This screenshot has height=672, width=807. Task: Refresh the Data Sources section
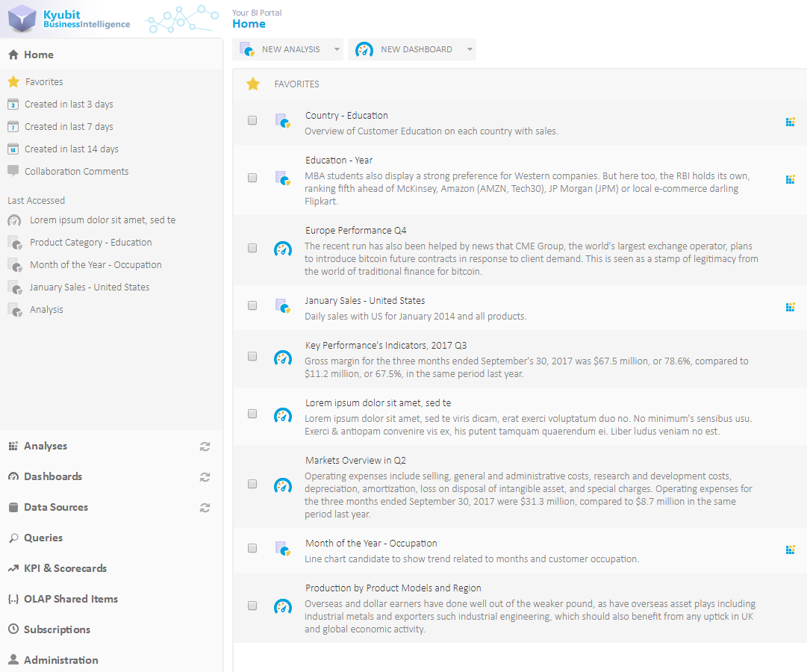point(205,508)
